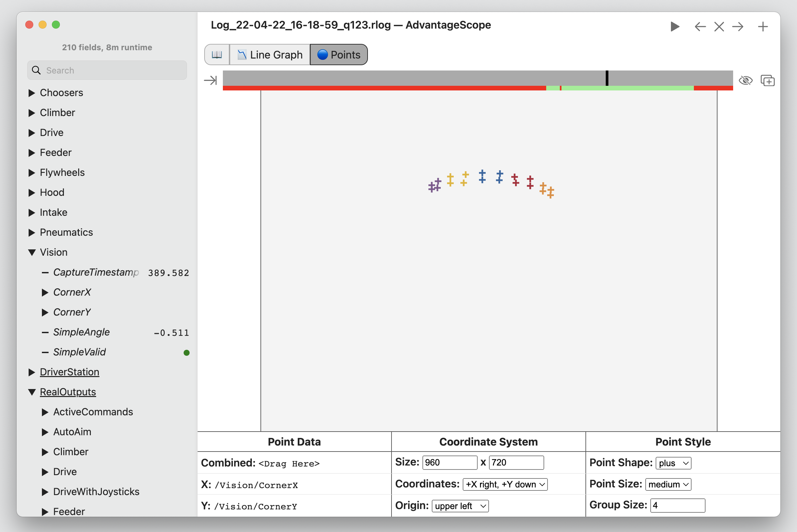Expand AutoAim under RealOutputs
The image size is (797, 532).
45,432
